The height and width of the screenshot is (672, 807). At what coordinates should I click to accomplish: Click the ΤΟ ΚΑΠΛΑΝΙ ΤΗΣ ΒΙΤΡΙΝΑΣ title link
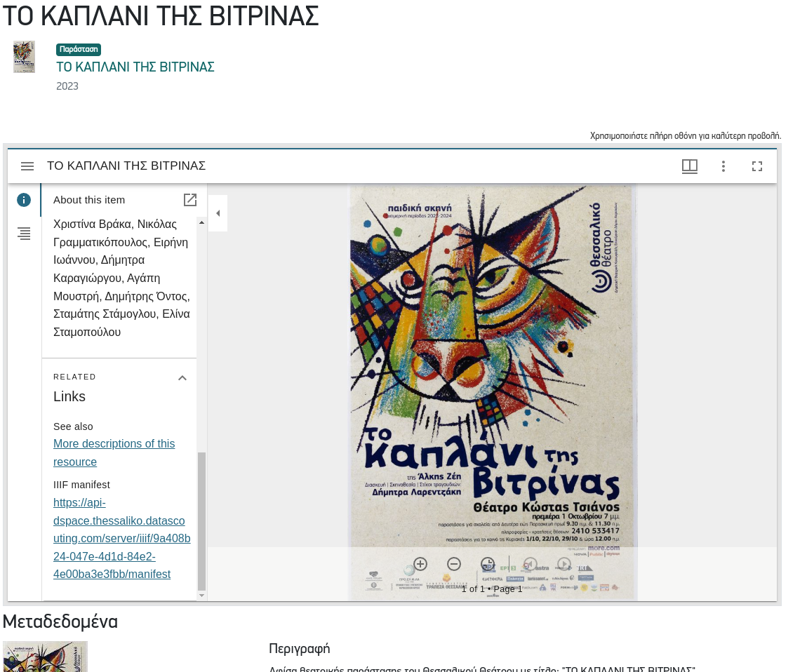[135, 67]
